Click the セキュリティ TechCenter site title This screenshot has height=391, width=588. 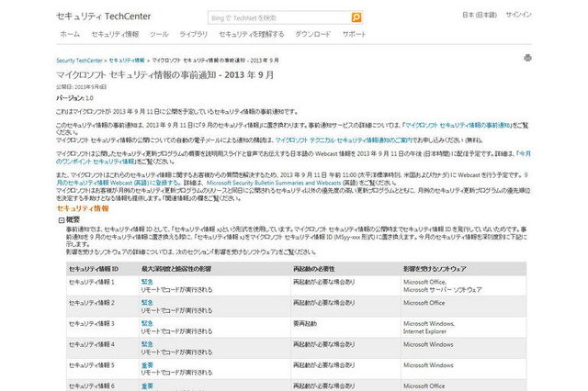tap(104, 17)
